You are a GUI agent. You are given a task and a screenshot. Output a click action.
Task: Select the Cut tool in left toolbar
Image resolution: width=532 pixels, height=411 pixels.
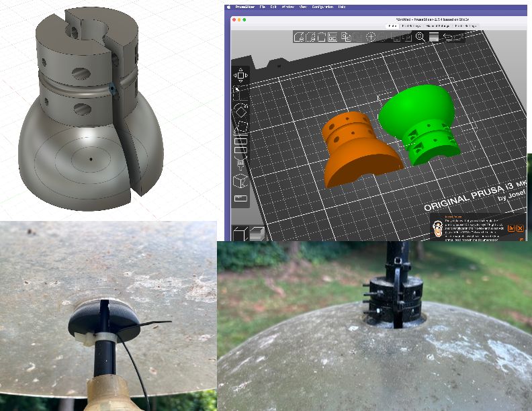240,146
